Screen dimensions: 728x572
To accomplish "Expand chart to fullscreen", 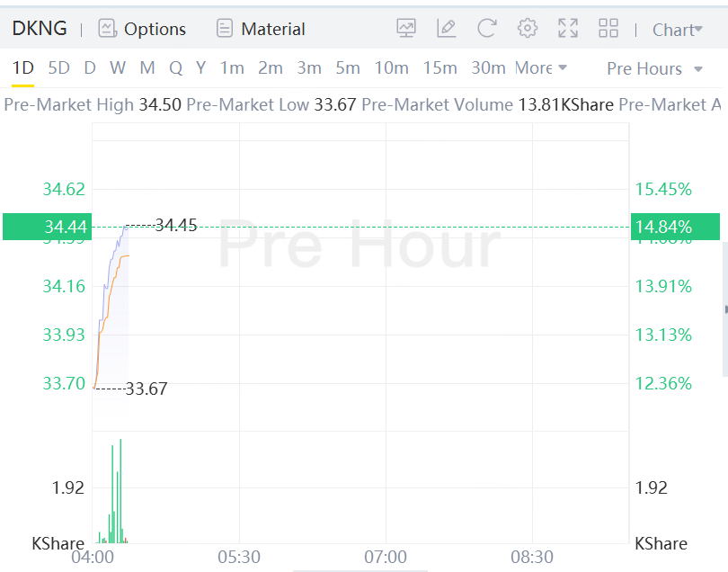I will [x=568, y=29].
